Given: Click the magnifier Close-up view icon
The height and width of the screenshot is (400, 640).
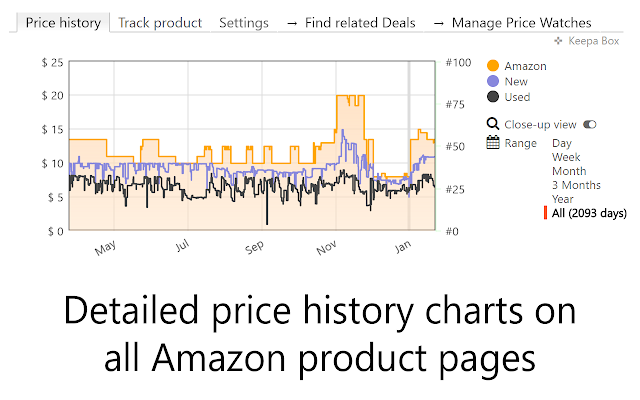Looking at the screenshot, I should pyautogui.click(x=493, y=124).
